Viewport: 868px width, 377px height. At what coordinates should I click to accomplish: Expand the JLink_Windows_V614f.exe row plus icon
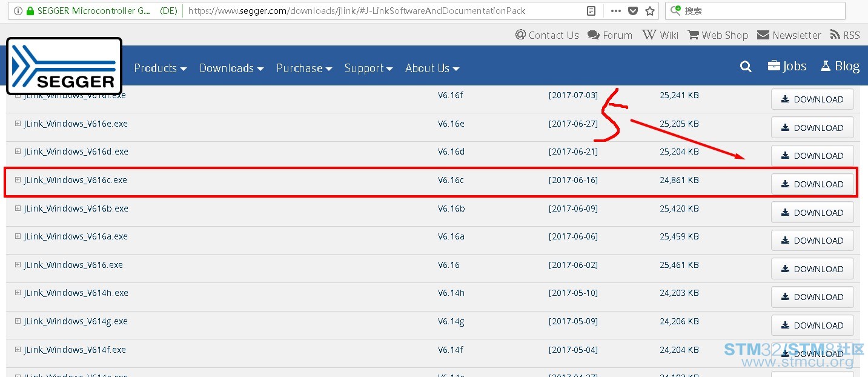pyautogui.click(x=18, y=350)
